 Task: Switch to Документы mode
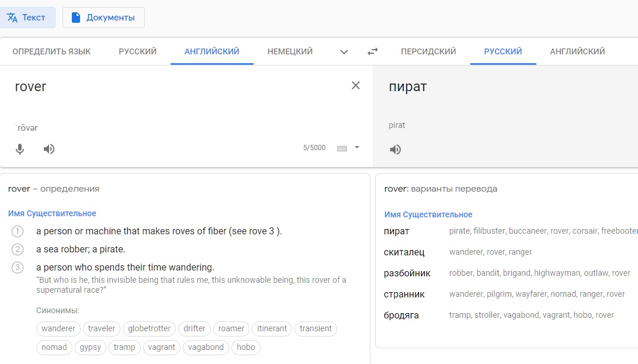(x=103, y=18)
